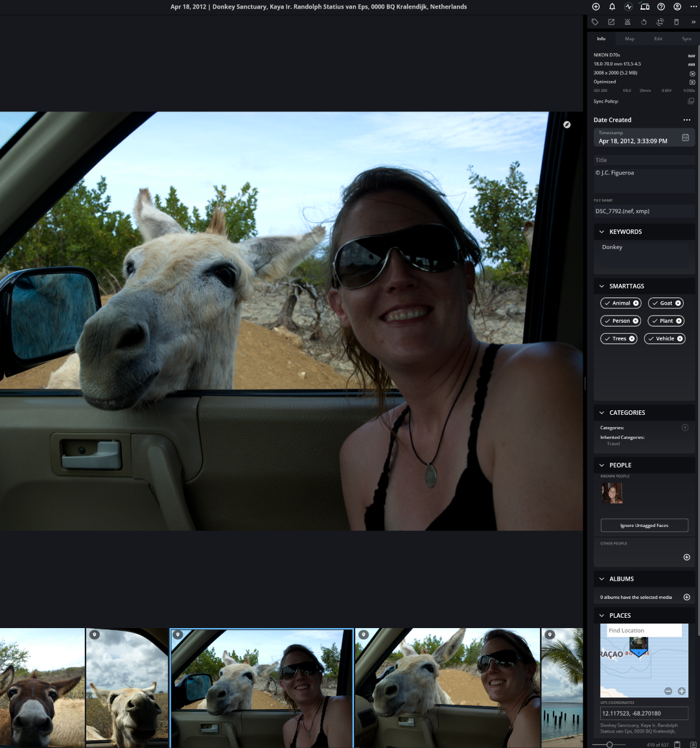Select the white donkey cloudy sky thumbnail
The height and width of the screenshot is (748, 700).
(x=127, y=688)
